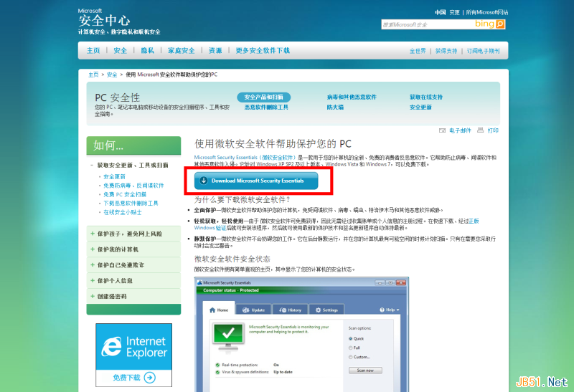
Task: Select the 安全产品和扫描 pill tab
Action: [263, 97]
